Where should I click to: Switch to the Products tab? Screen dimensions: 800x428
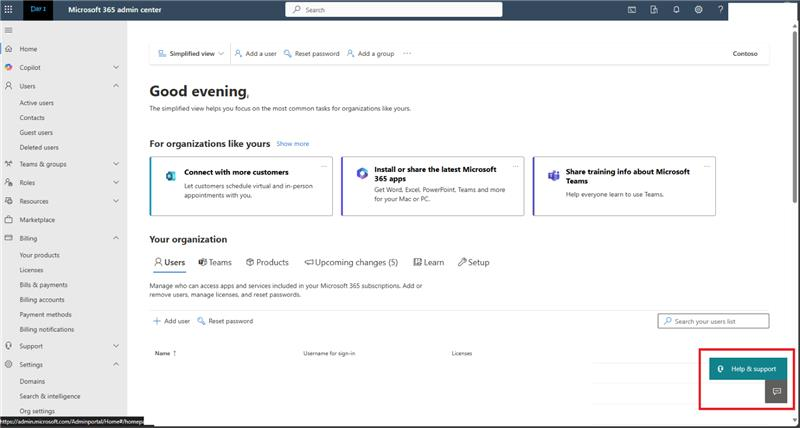pyautogui.click(x=267, y=262)
